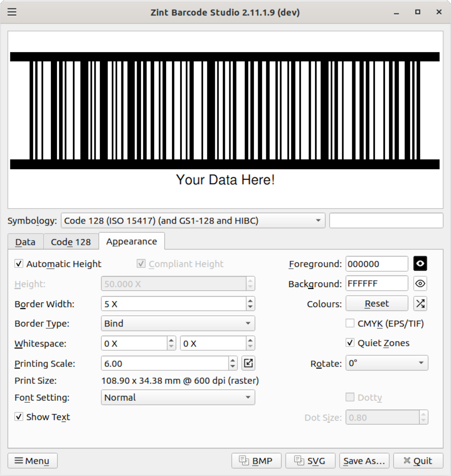Viewport: 451px width, 476px height.
Task: Open the Rotate angle dropdown
Action: (x=387, y=363)
